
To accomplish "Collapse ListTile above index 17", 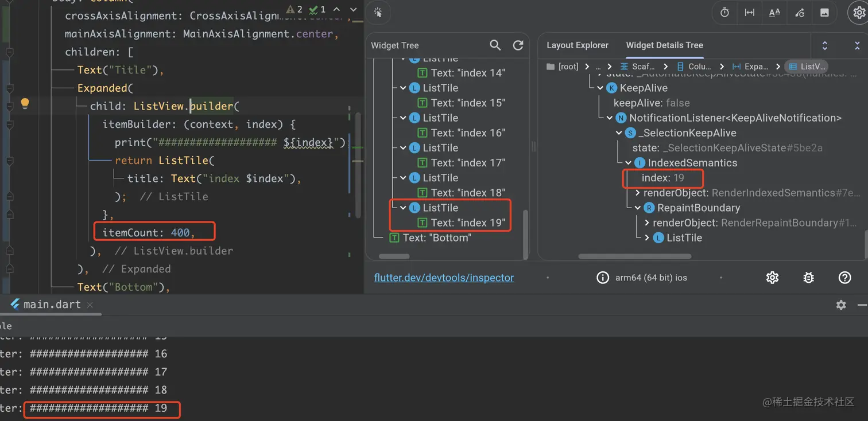I will coord(403,148).
